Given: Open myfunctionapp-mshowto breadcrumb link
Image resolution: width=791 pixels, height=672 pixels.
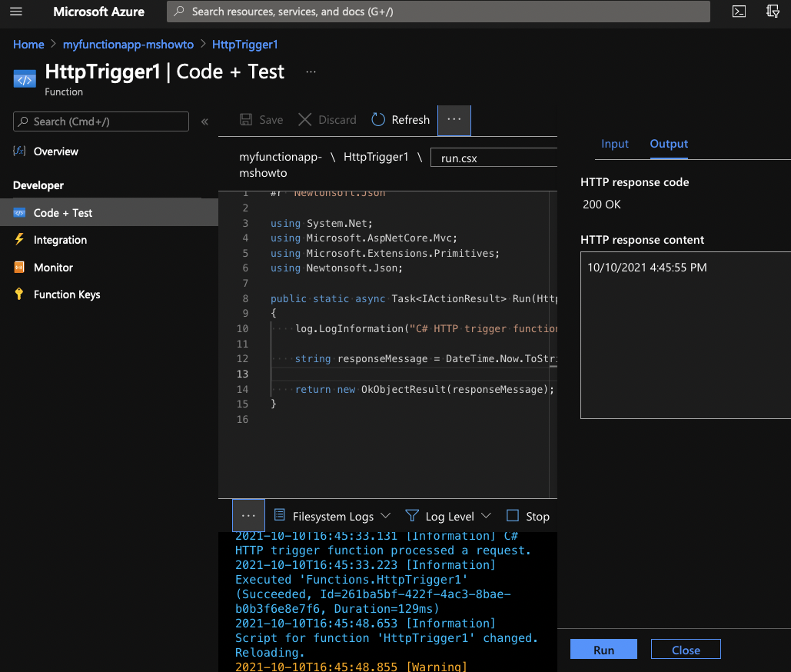Looking at the screenshot, I should (128, 45).
